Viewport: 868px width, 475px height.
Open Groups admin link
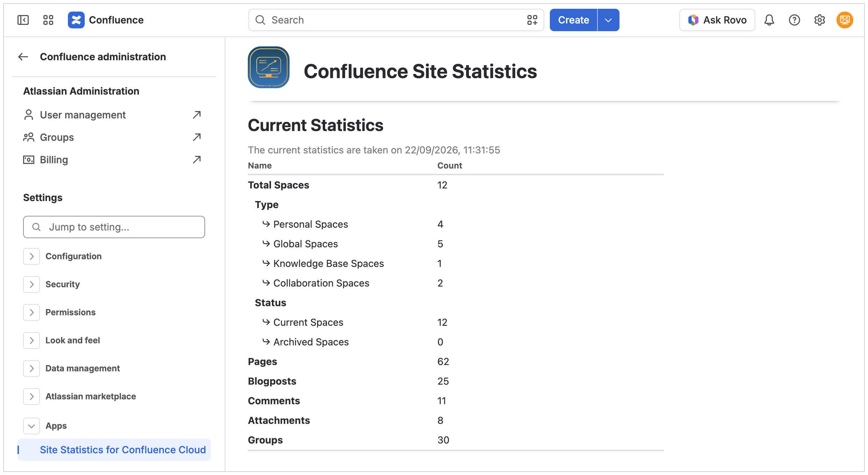tap(57, 137)
